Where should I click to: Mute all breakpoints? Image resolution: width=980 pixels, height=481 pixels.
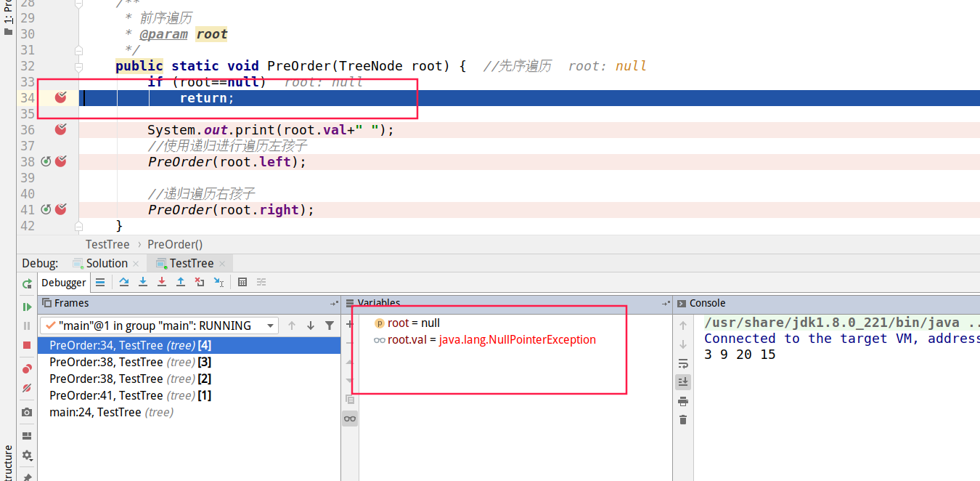coord(27,388)
